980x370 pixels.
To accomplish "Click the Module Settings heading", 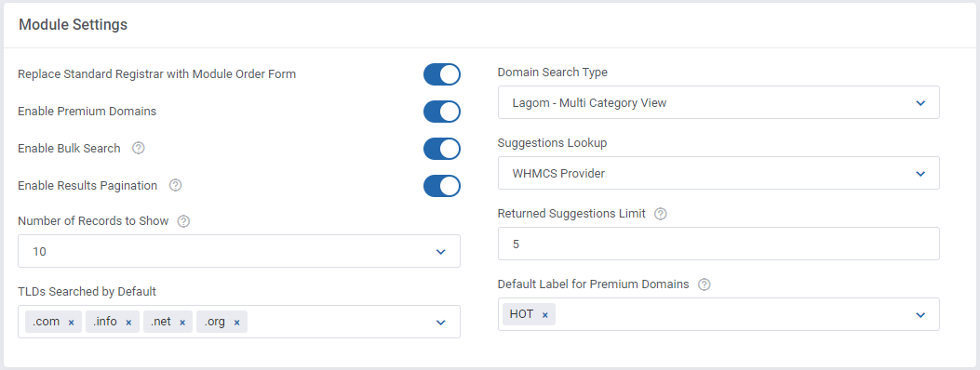I will coord(74,25).
